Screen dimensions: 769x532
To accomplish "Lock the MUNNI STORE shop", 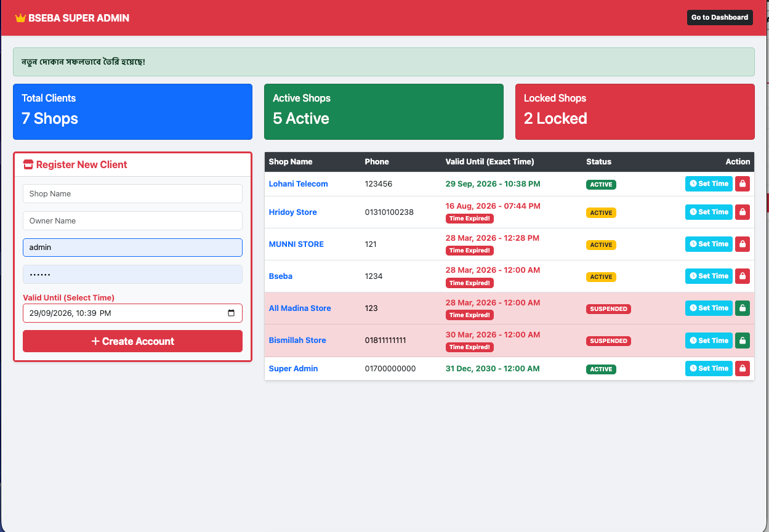I will pyautogui.click(x=743, y=244).
